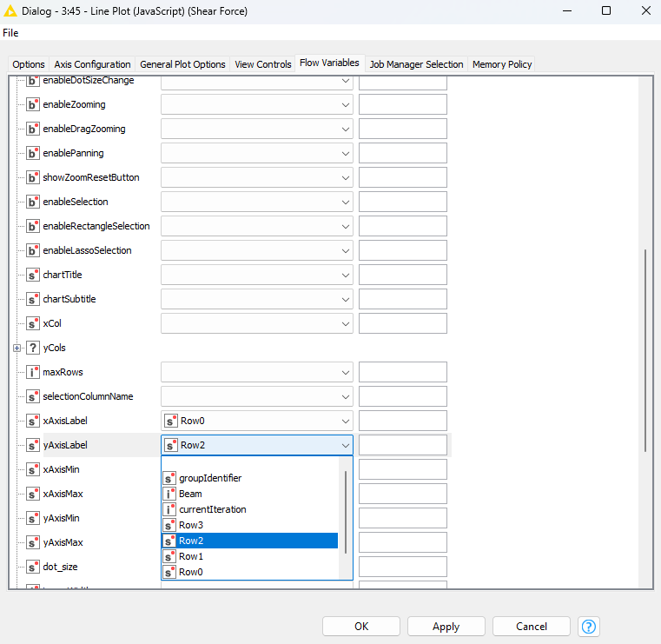
Task: Switch to the Axis Configuration tab
Action: [92, 64]
